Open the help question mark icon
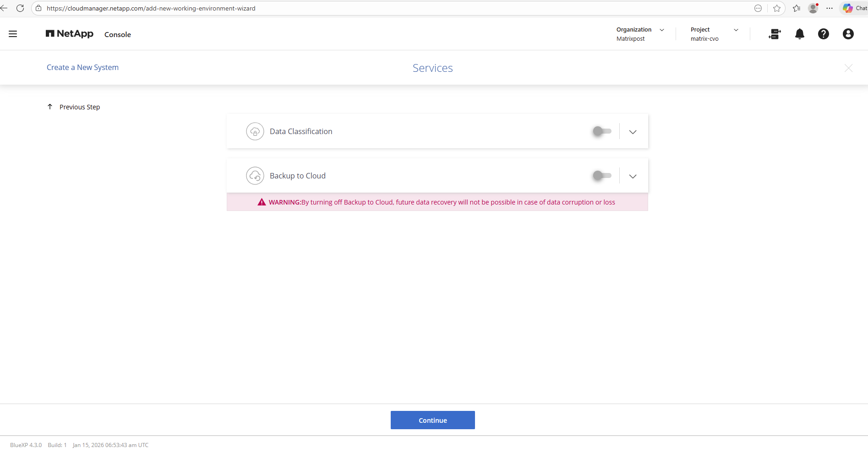This screenshot has width=868, height=453. [x=824, y=34]
